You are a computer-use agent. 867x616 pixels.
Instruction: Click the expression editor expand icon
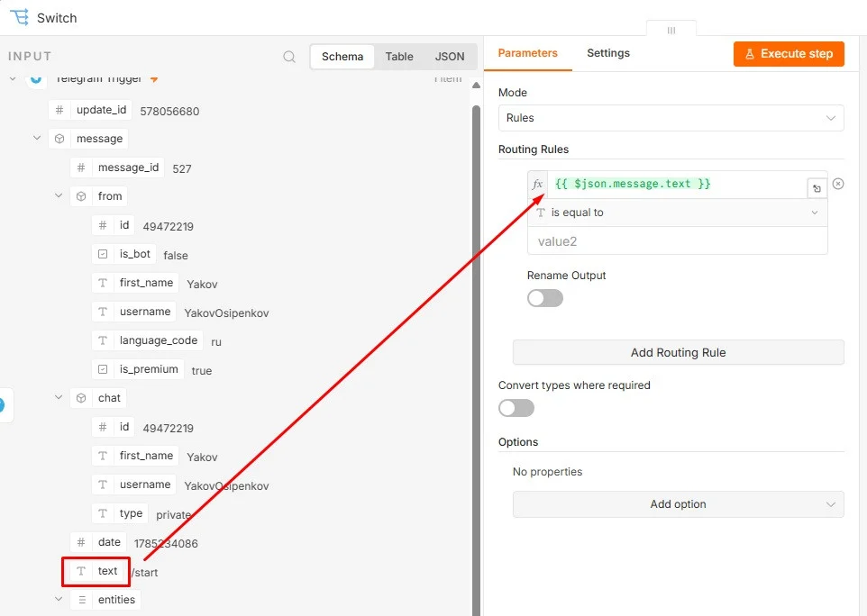point(817,189)
